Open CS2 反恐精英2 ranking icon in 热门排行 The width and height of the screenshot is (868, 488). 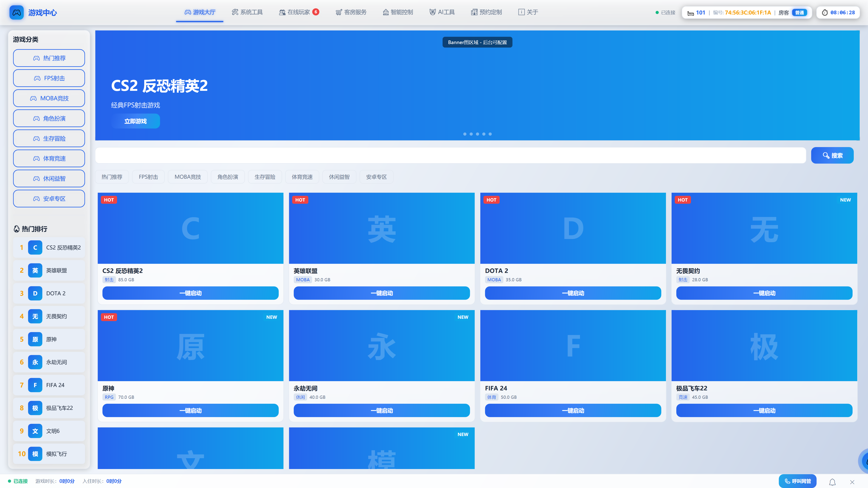pos(35,248)
